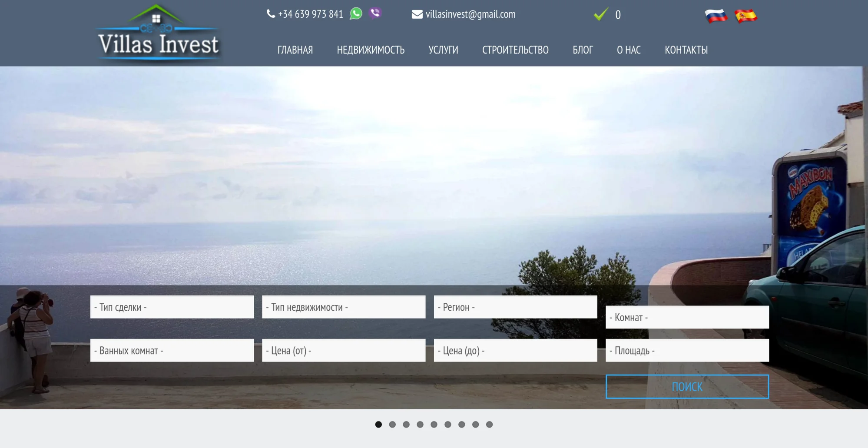868x448 pixels.
Task: Jump to the last slide dot
Action: tap(489, 425)
